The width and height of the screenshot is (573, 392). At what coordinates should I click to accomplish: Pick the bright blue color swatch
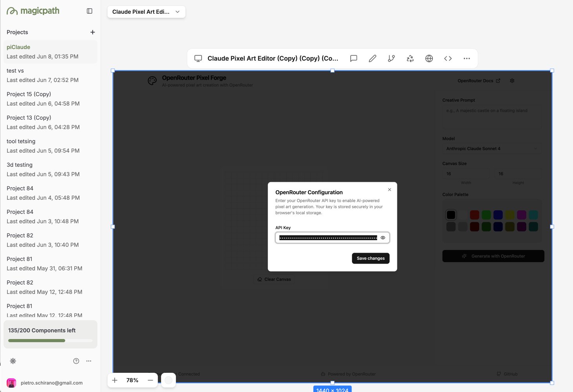coord(498,215)
